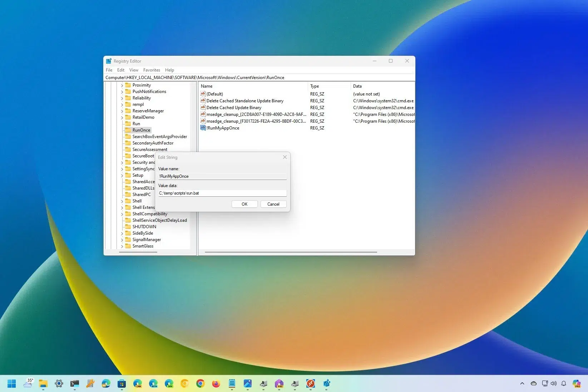
Task: Click OK to confirm the string edit
Action: point(244,204)
